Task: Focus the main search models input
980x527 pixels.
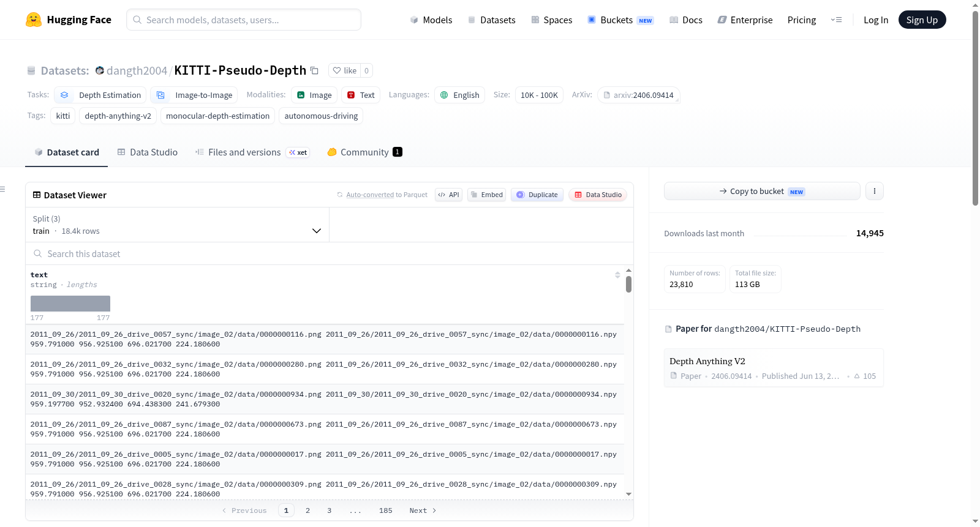Action: (x=244, y=20)
